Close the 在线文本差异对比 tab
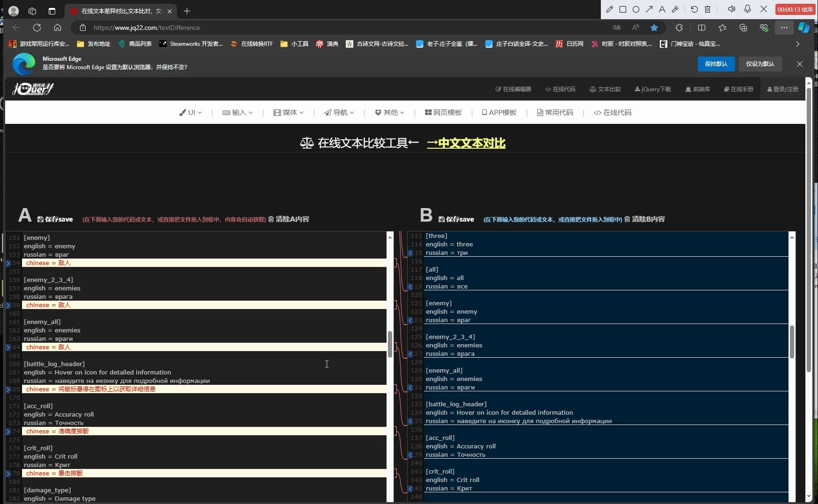 tap(169, 11)
